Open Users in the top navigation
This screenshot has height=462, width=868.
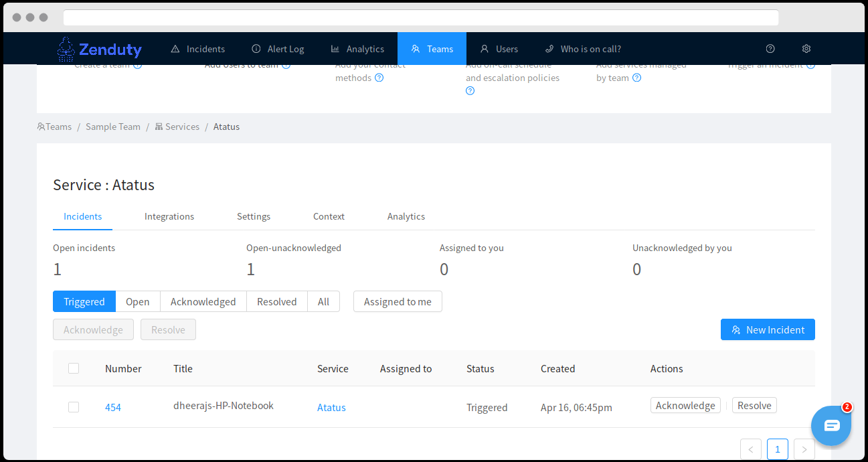tap(499, 49)
